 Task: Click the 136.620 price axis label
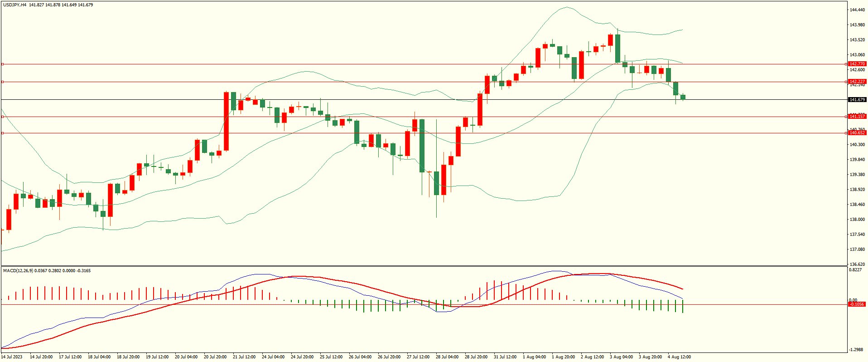point(857,264)
